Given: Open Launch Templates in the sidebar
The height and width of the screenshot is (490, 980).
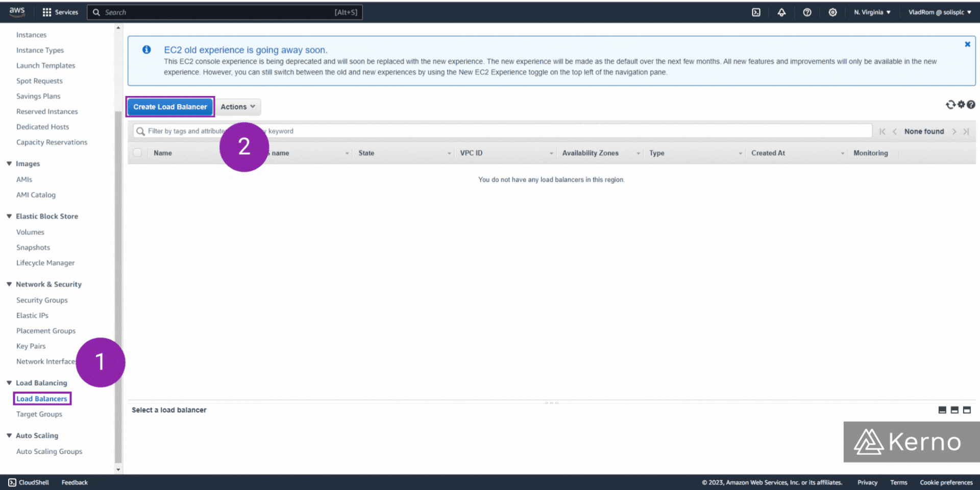Looking at the screenshot, I should [45, 65].
